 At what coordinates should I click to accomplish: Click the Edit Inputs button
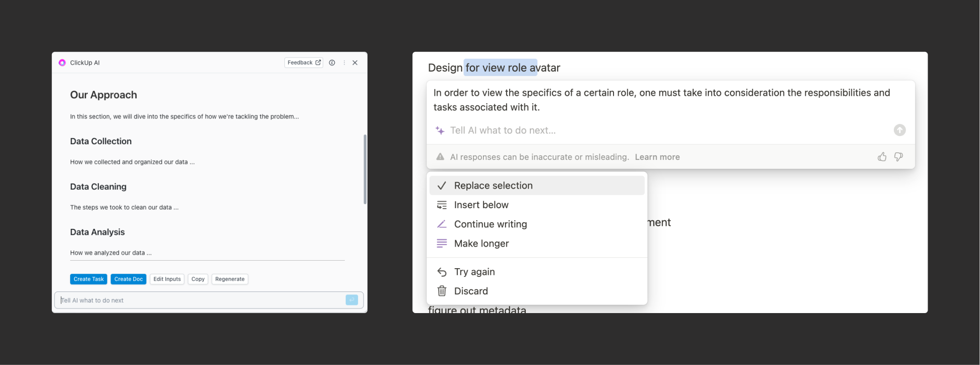click(167, 279)
